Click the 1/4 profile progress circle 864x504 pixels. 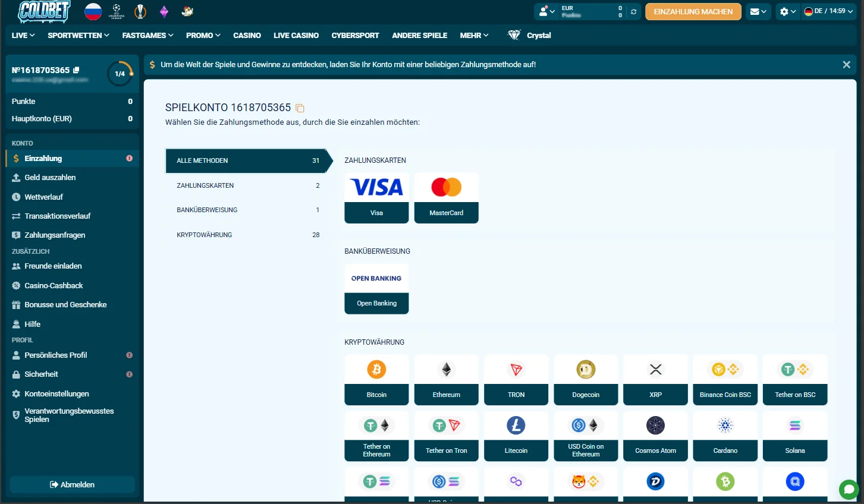click(x=120, y=74)
